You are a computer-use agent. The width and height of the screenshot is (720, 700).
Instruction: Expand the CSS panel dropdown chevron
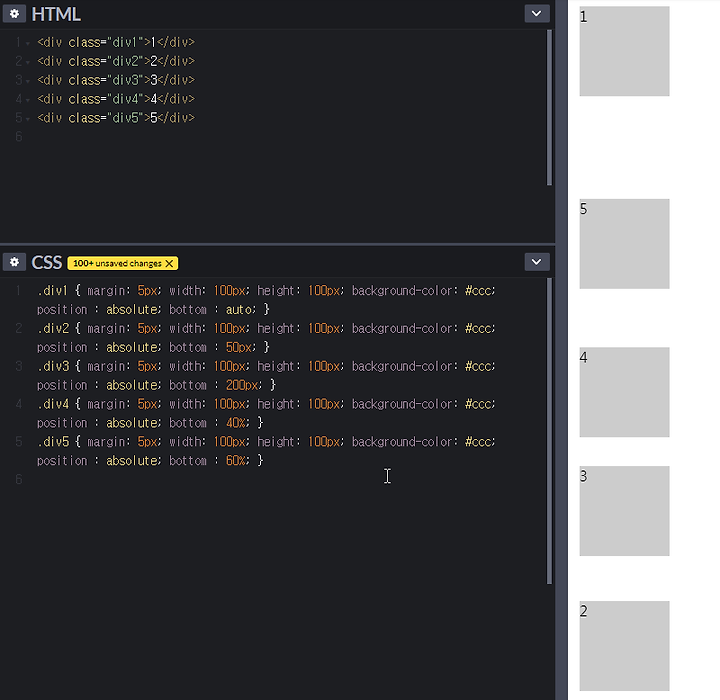tap(537, 262)
